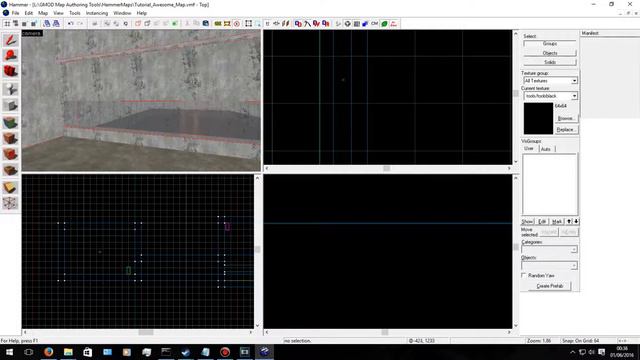Select the Vertex tool
The image size is (640, 360).
(10, 203)
